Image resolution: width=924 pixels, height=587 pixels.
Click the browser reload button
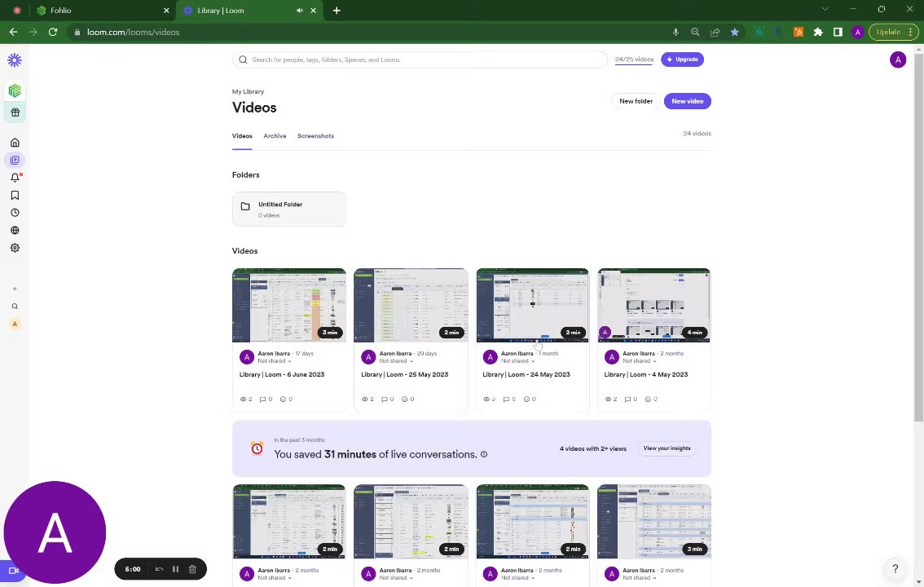coord(53,32)
